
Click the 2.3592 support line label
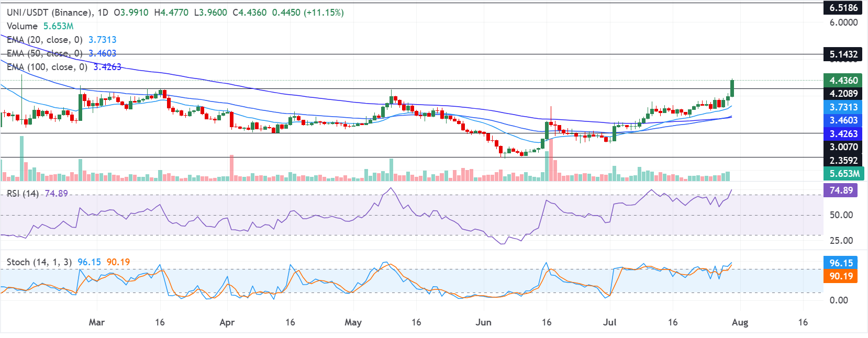[843, 160]
